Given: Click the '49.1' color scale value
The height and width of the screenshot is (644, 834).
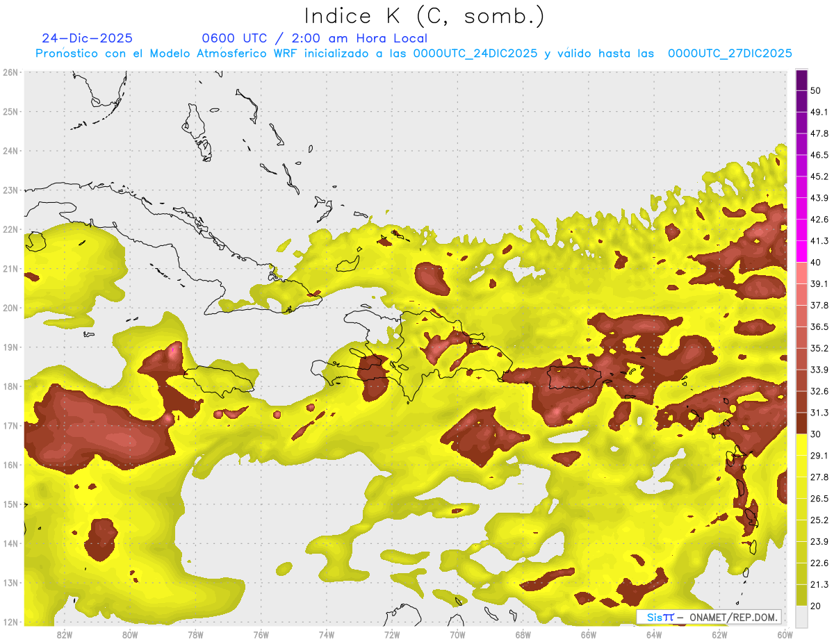Looking at the screenshot, I should click(x=819, y=112).
